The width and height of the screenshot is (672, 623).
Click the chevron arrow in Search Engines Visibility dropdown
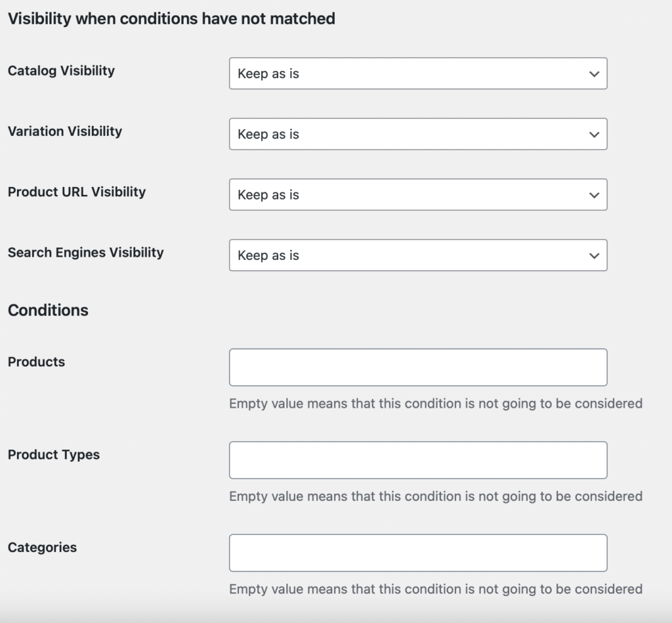tap(594, 255)
